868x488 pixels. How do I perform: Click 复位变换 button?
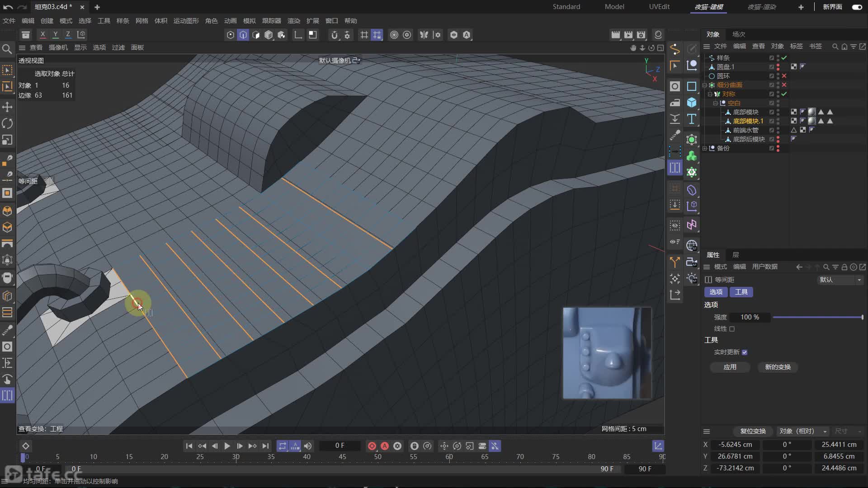(753, 431)
